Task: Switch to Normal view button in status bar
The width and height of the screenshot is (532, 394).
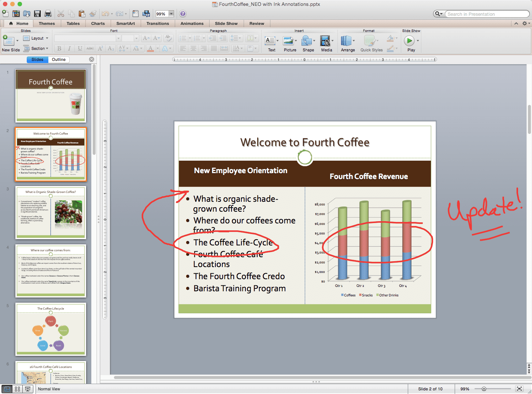Action: pyautogui.click(x=7, y=389)
